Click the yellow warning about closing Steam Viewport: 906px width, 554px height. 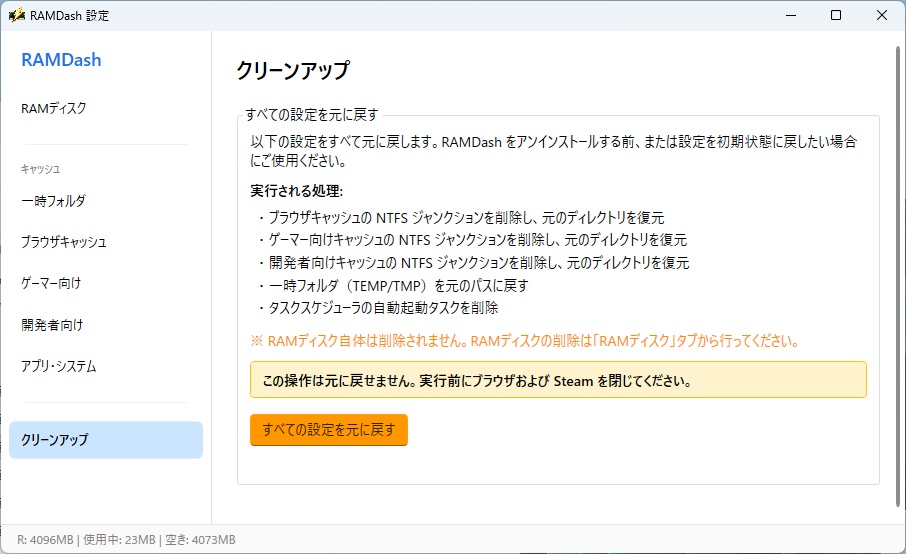(x=558, y=380)
